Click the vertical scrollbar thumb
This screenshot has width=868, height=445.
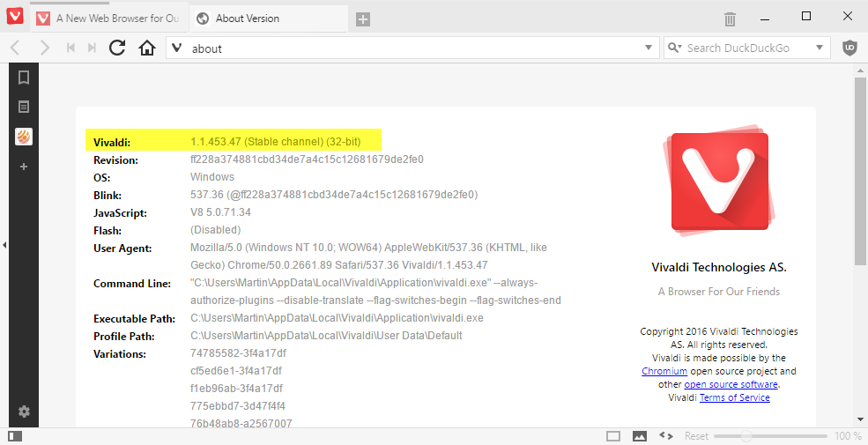860,172
